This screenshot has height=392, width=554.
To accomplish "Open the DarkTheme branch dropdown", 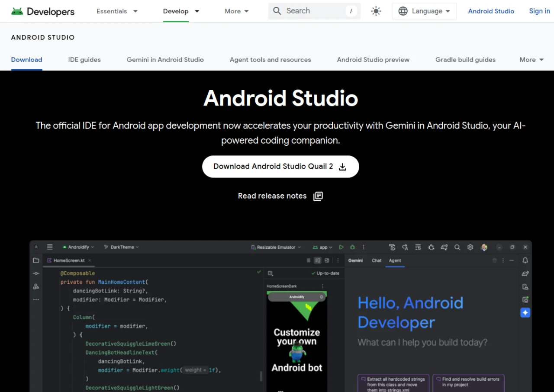I will [x=121, y=247].
